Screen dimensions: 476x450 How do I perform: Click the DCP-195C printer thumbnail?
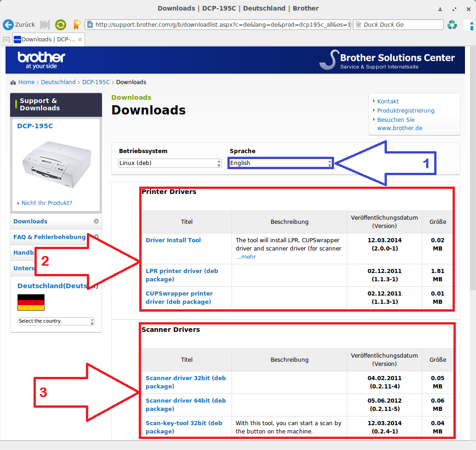pos(57,165)
